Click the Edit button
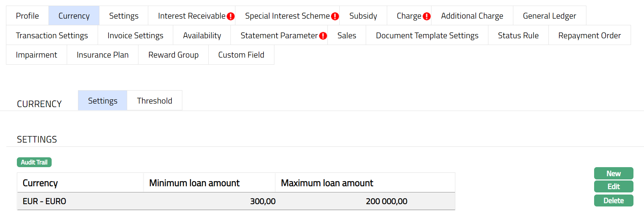Viewport: 644px width, 217px height. pos(613,186)
